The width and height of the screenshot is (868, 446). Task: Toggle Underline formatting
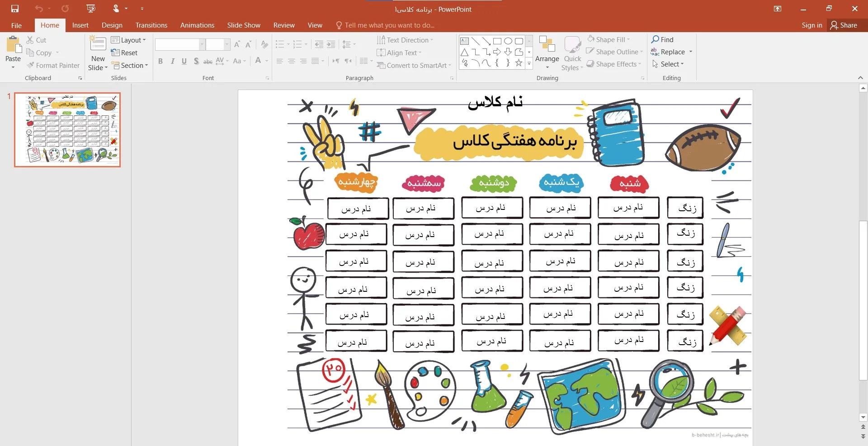click(184, 61)
